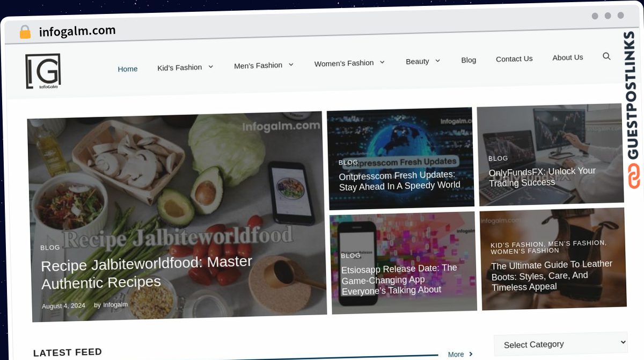Screen dimensions: 644x360
Task: Open the Beauty menu item
Action: [418, 61]
